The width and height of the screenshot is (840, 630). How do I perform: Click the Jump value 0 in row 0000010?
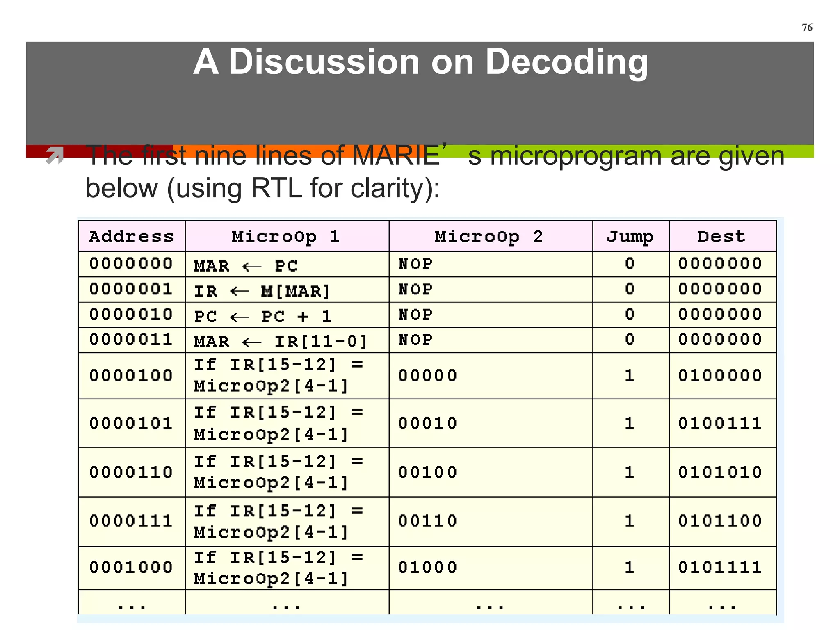pos(630,315)
